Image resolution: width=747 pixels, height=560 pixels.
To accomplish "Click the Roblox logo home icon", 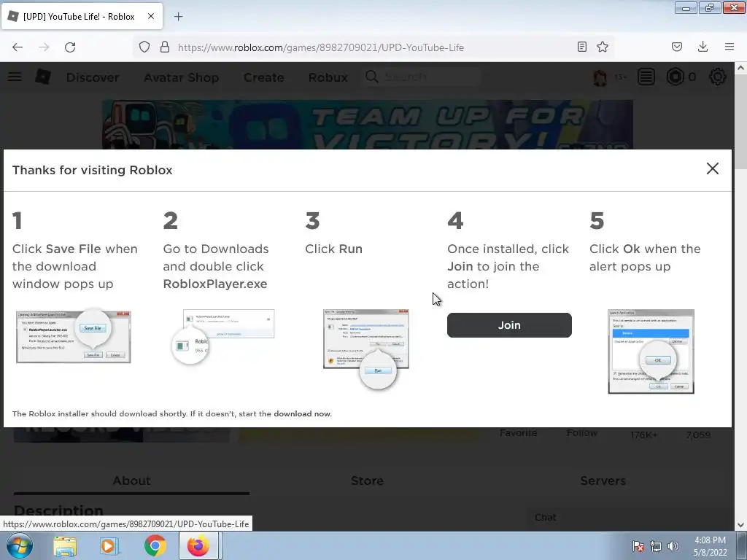I will (43, 77).
